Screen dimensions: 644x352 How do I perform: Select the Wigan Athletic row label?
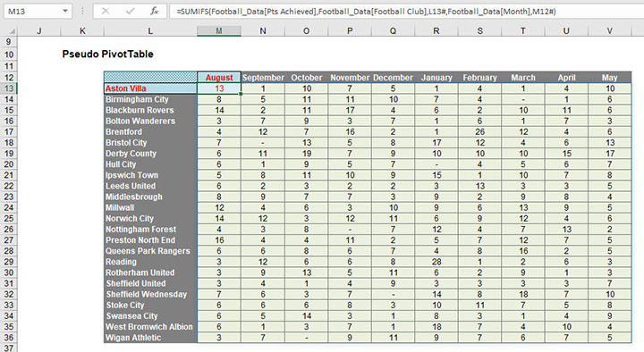click(x=150, y=338)
